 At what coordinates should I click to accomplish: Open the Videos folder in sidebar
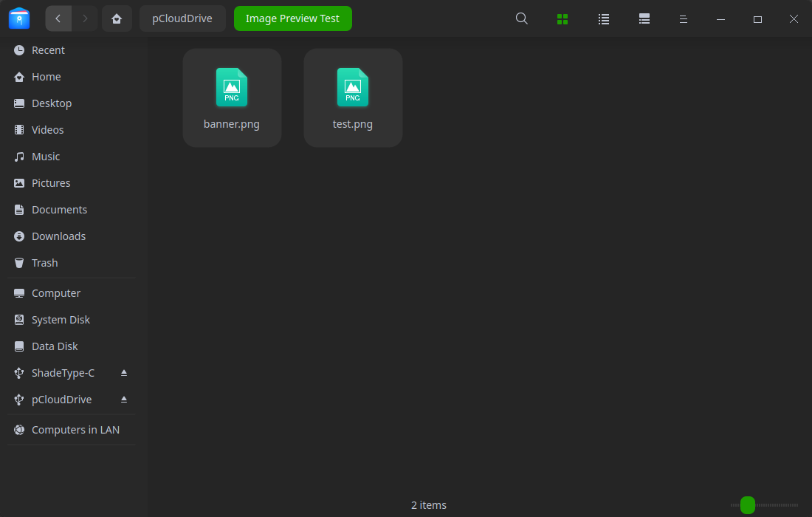pyautogui.click(x=72, y=130)
